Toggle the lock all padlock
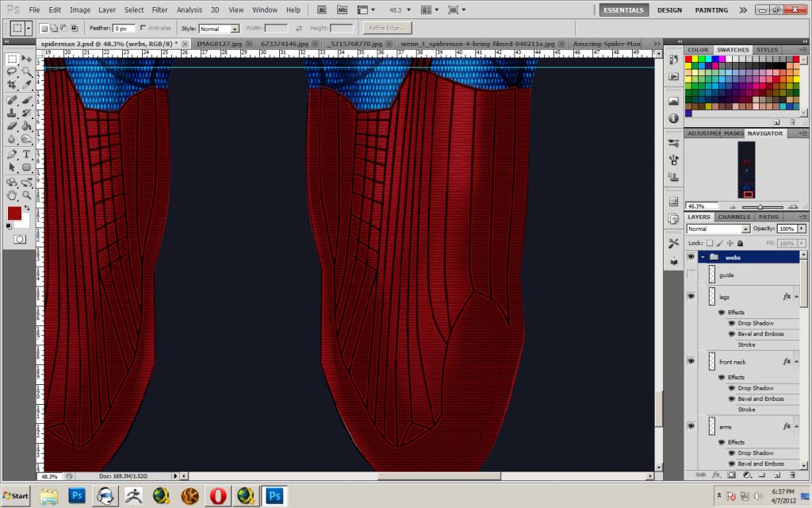The image size is (812, 508). [740, 243]
